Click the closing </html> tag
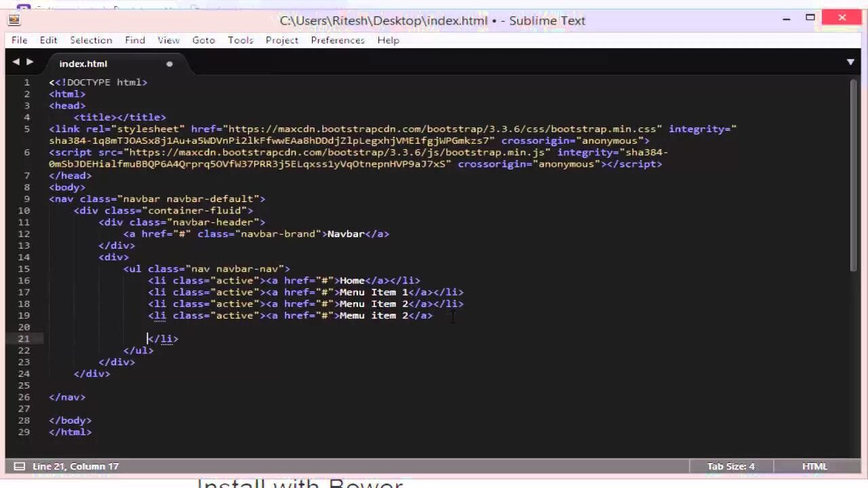The height and width of the screenshot is (488, 868). coord(70,432)
